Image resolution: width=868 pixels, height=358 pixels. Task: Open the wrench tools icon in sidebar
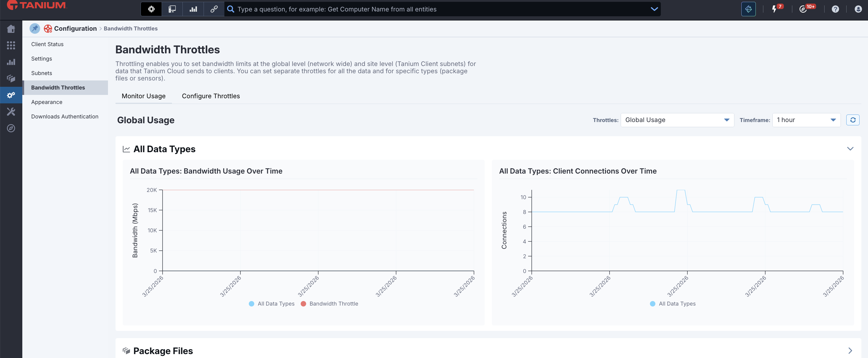click(x=11, y=112)
